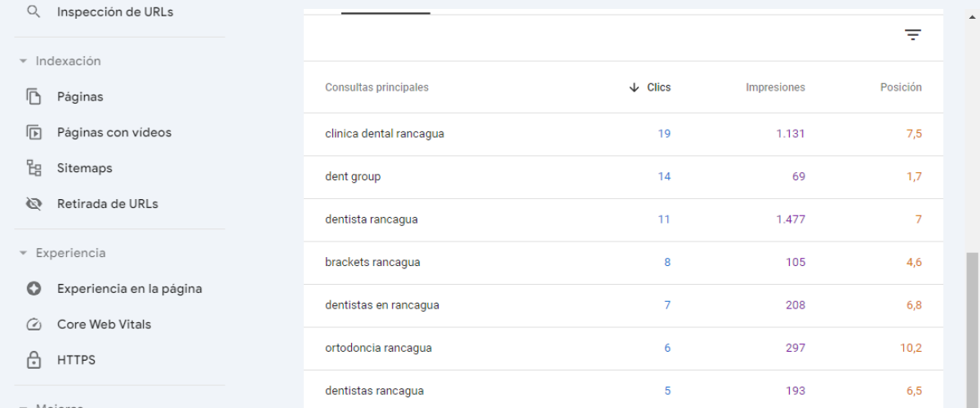
Task: Open the table filter icon
Action: [913, 35]
